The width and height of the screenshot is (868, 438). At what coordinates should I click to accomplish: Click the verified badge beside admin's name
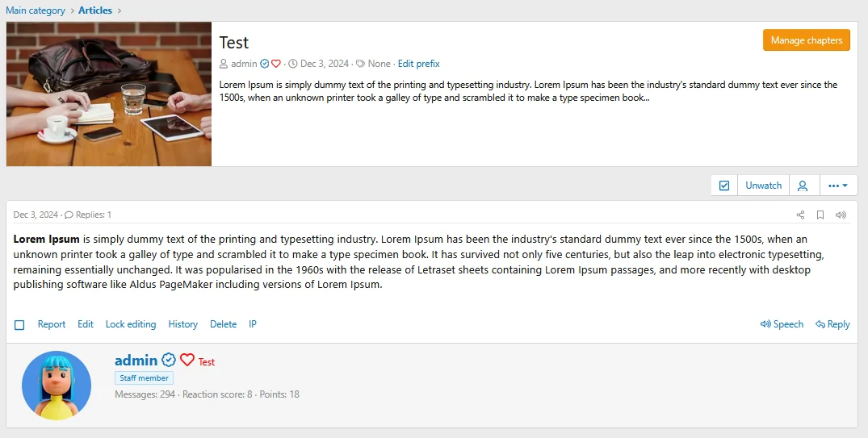168,360
